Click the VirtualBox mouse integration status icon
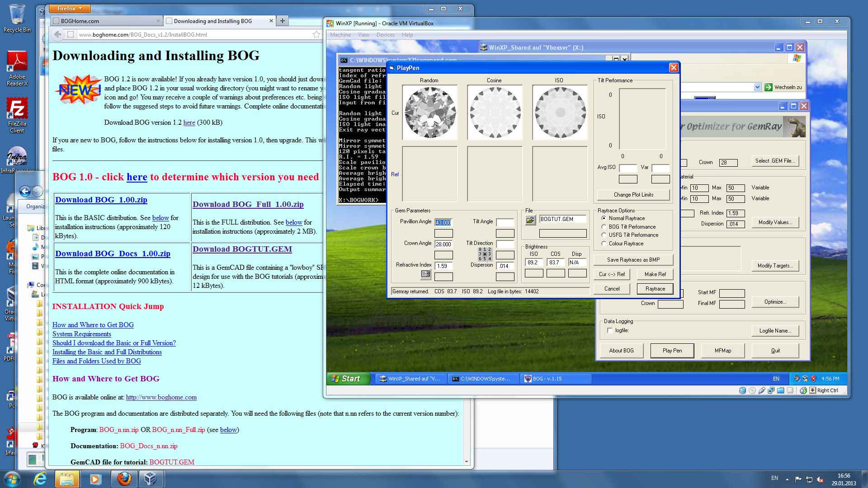 (803, 390)
